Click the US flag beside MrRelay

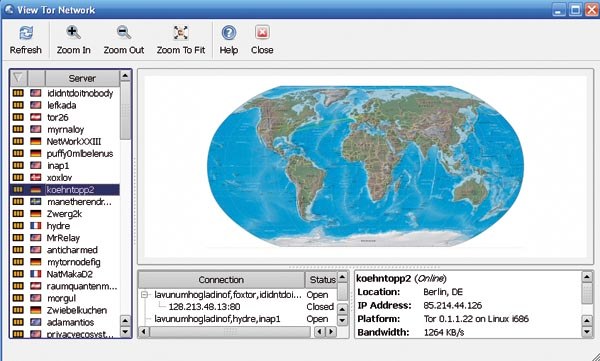(x=36, y=237)
